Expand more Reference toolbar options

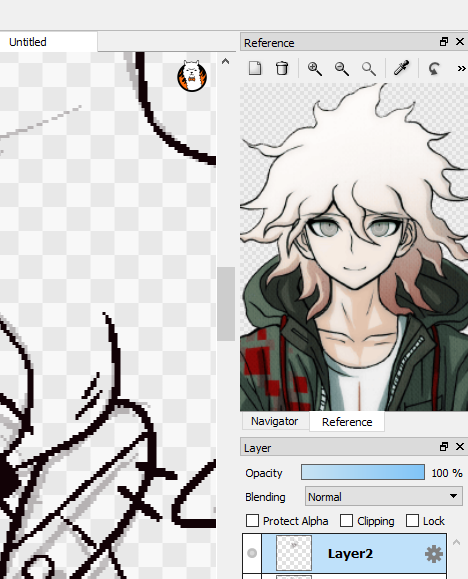[461, 69]
